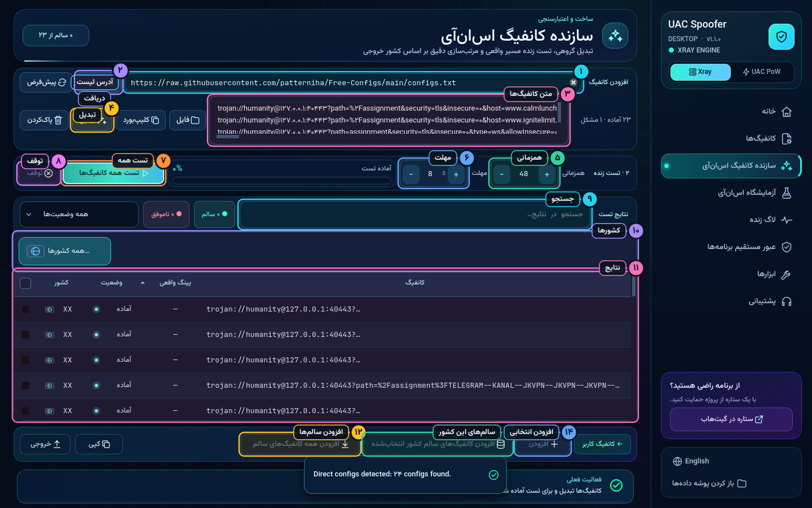Increase مهلت timeout with plus
The width and height of the screenshot is (812, 508).
(x=456, y=174)
